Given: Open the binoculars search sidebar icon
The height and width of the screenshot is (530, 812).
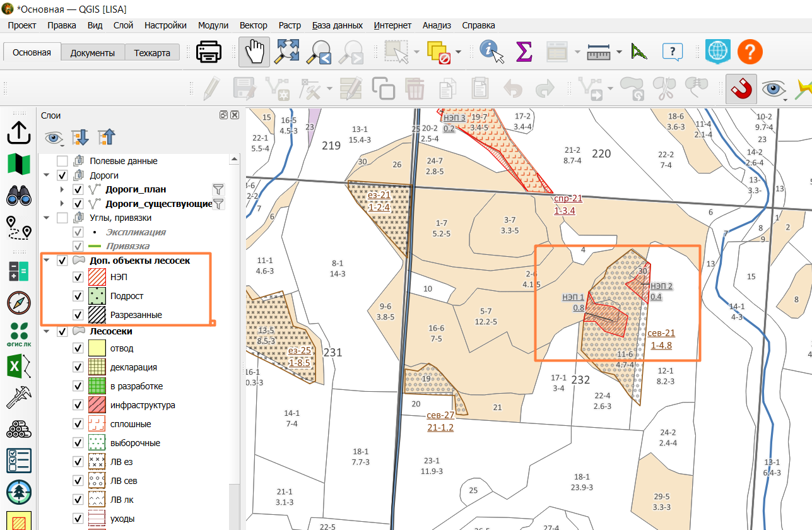Looking at the screenshot, I should [19, 197].
